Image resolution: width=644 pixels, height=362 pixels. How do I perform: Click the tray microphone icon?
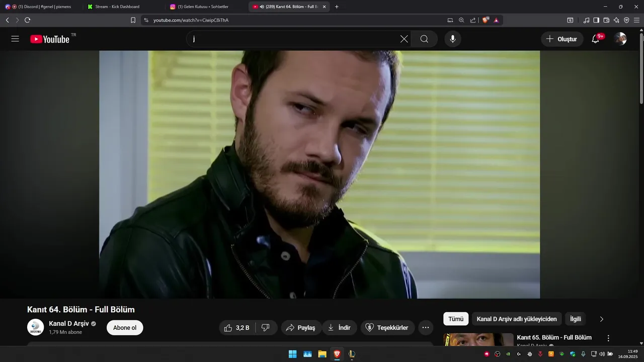(x=583, y=354)
